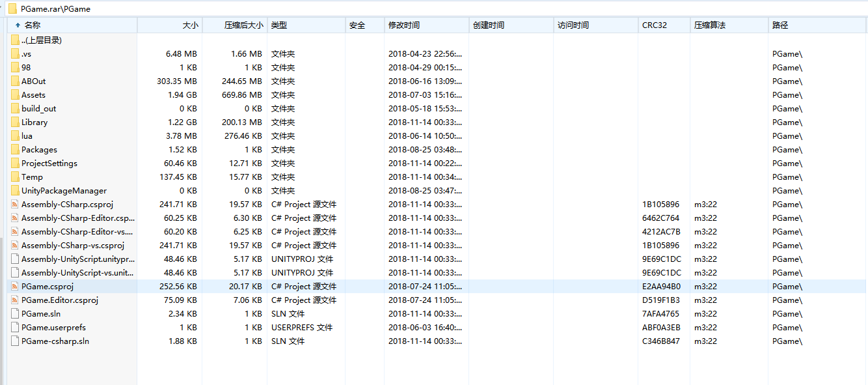868x385 pixels.
Task: Sort by 修改时间 column header
Action: (404, 25)
